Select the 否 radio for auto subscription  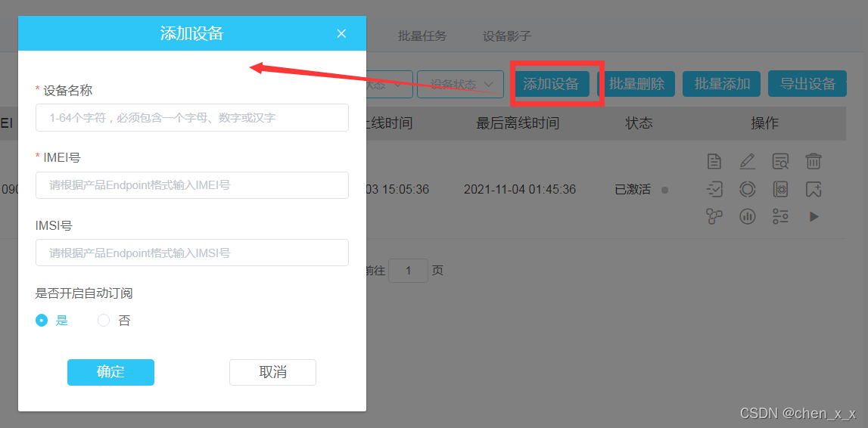(104, 320)
